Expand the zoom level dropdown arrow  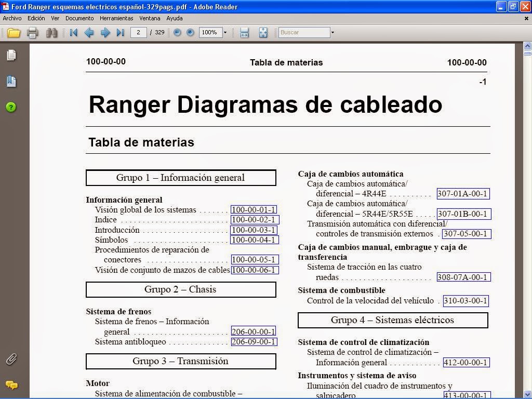[225, 33]
